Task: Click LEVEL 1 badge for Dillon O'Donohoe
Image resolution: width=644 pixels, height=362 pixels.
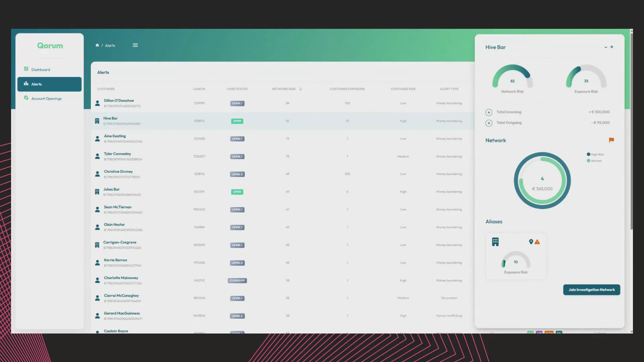Action: [237, 103]
